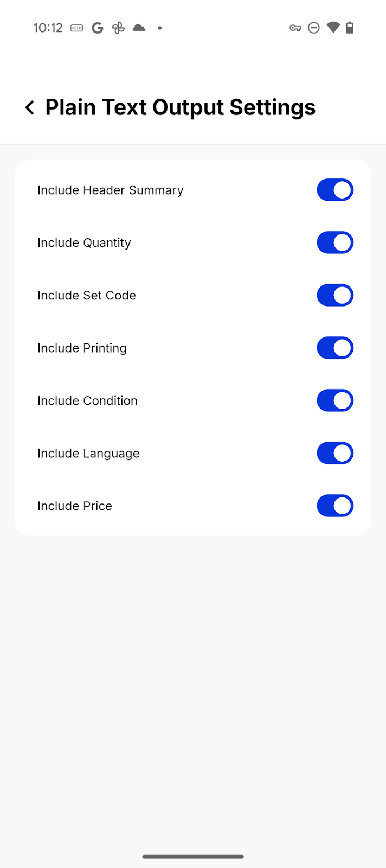Tap the battery icon in status bar
This screenshot has width=386, height=868.
coord(350,28)
